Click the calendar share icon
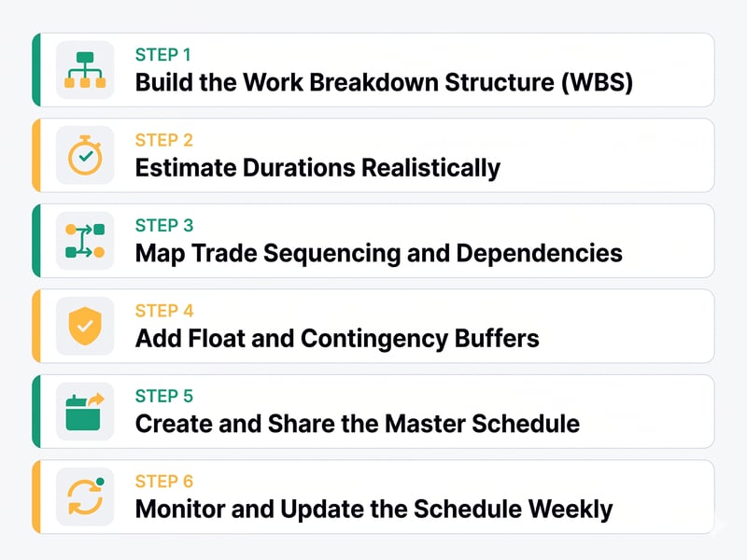747x560 pixels. (85, 413)
